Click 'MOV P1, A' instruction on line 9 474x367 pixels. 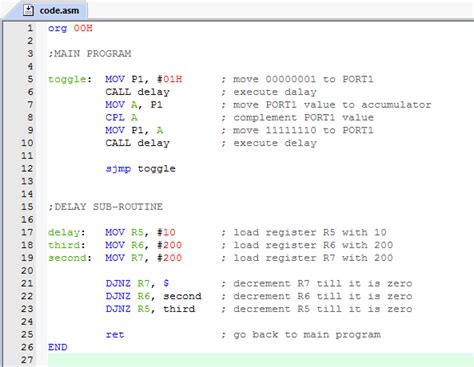pos(134,130)
